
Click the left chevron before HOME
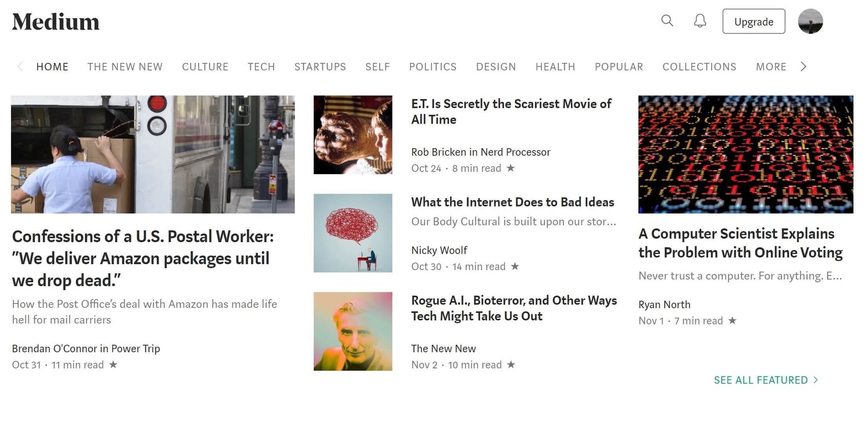[20, 67]
